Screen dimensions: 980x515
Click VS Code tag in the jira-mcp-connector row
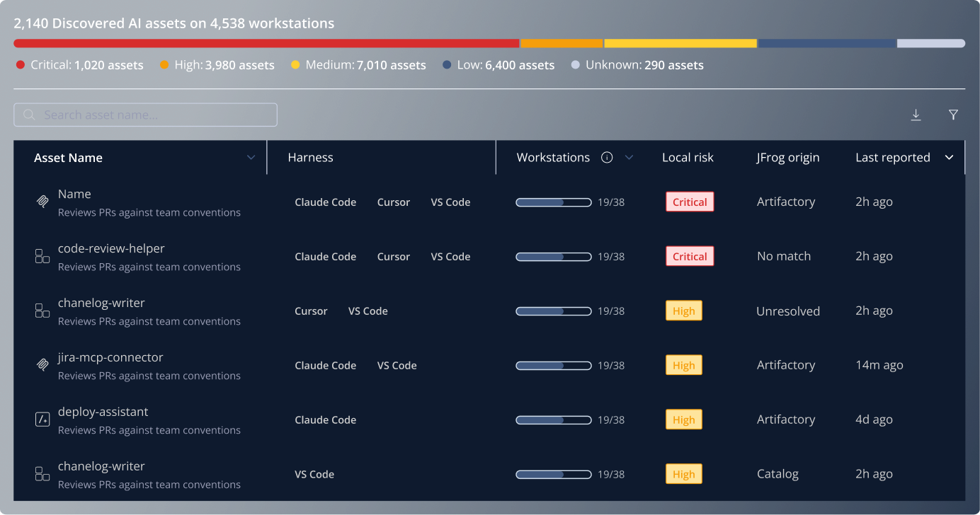point(397,366)
